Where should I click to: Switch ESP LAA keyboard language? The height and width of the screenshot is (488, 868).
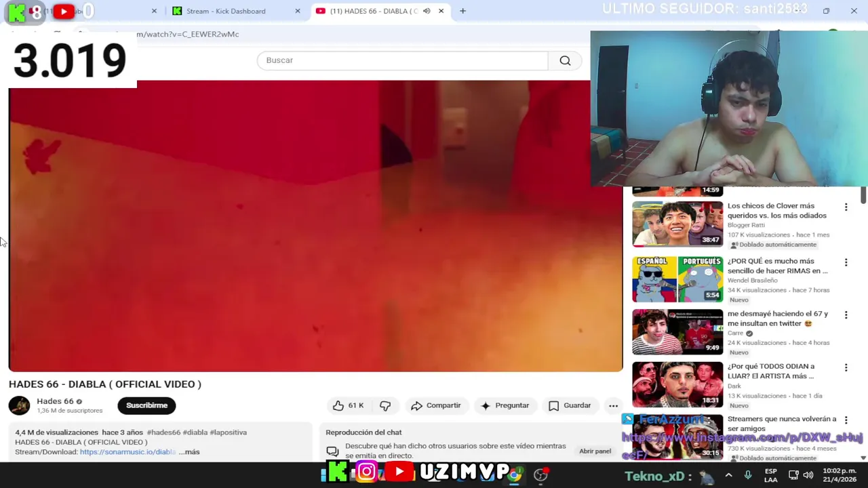click(771, 475)
